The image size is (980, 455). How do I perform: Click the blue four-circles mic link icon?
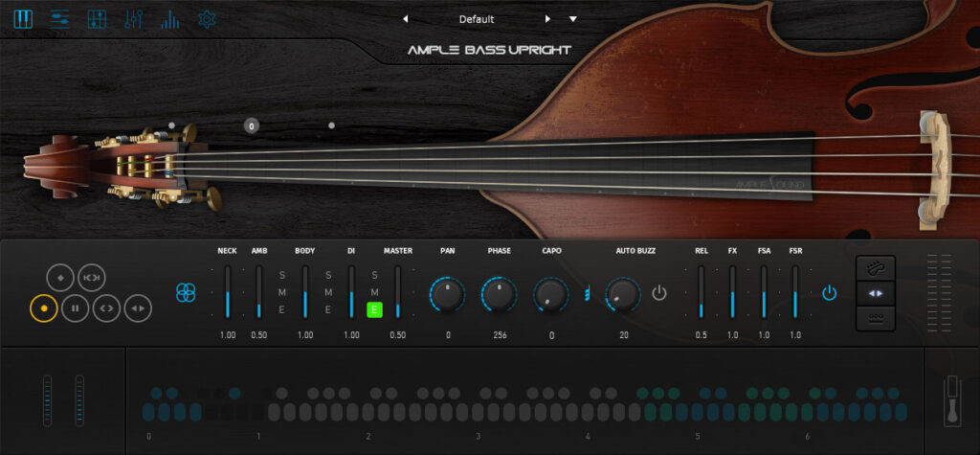pos(187,292)
